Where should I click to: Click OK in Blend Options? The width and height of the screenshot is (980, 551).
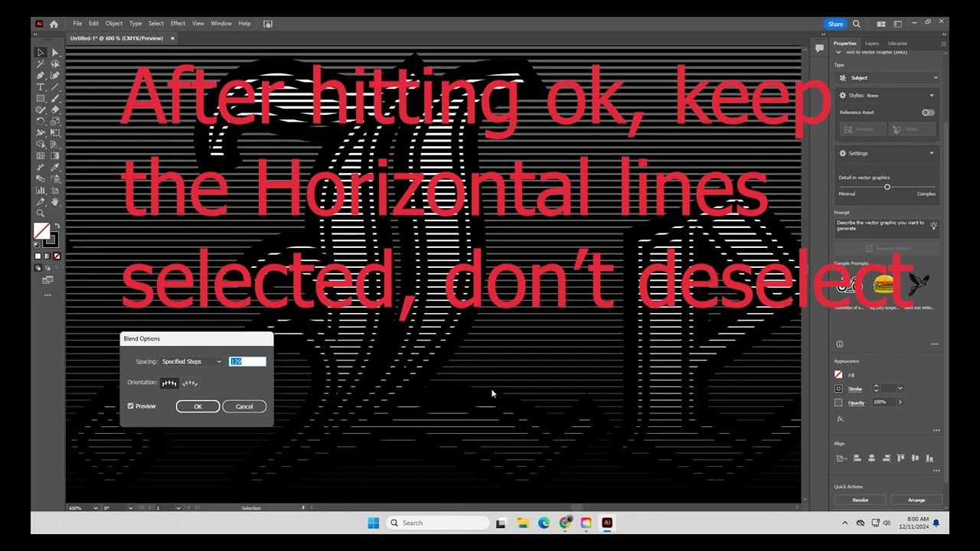point(198,406)
